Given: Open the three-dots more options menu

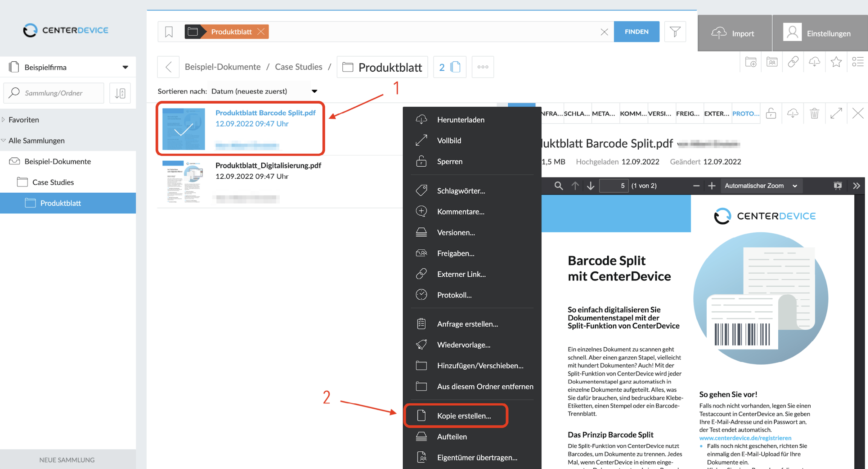Looking at the screenshot, I should pyautogui.click(x=483, y=67).
